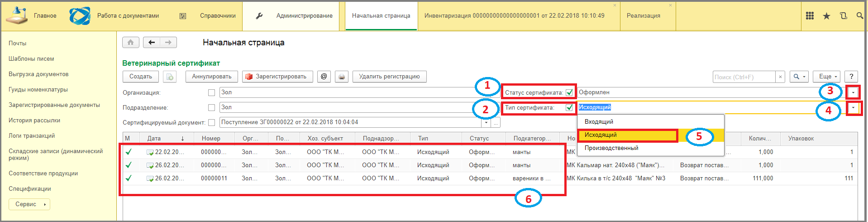This screenshot has width=868, height=222.
Task: Select Входящий in dropdown list
Action: point(651,122)
